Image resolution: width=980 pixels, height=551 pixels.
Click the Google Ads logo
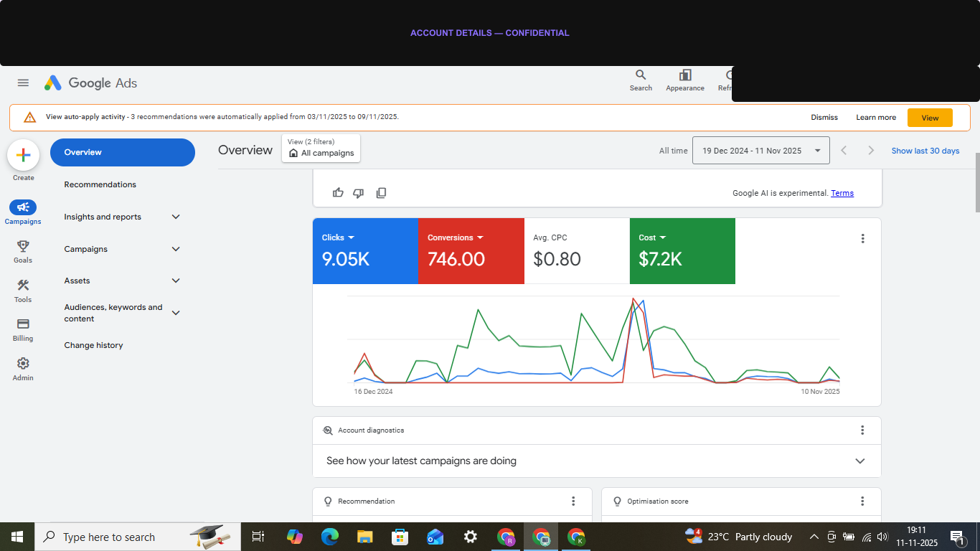click(90, 83)
